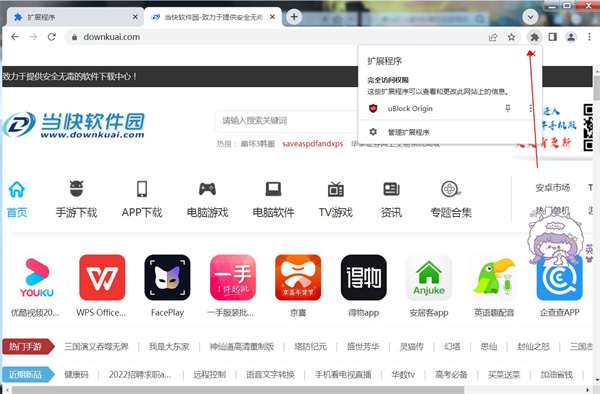Open the 一手服装批发 app icon
Image resolution: width=600 pixels, height=394 pixels.
[x=233, y=277]
